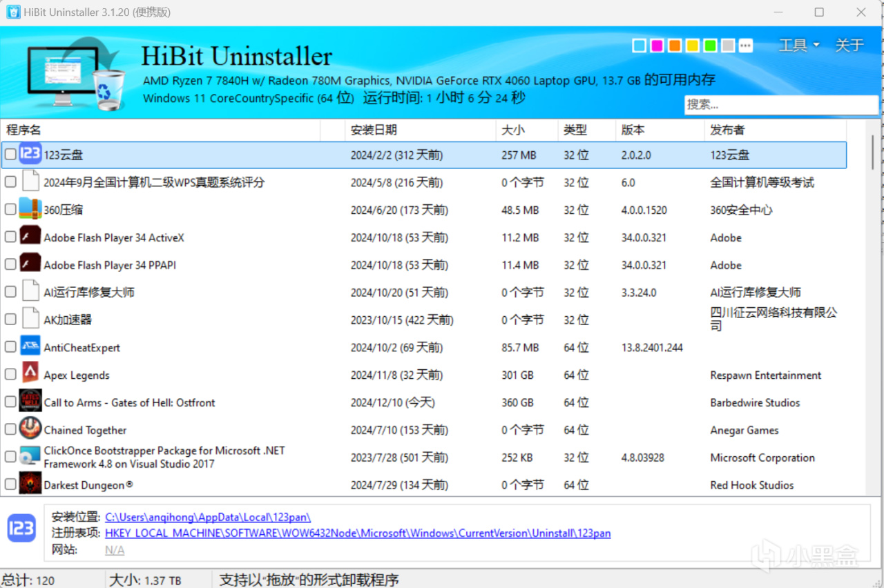Select the Call to Arms - Gates of Hell: Ostfront name

[130, 402]
